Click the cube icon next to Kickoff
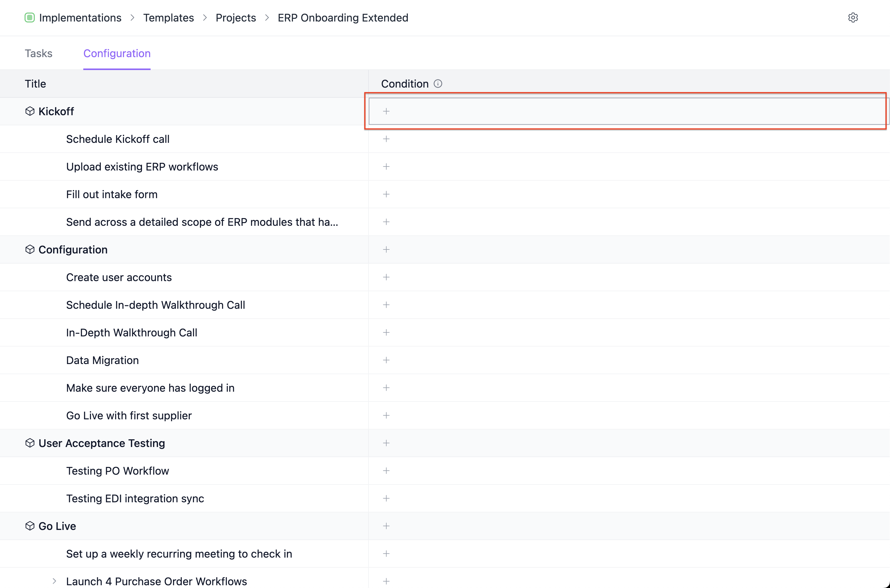Screen dimensions: 890x588 [30, 111]
